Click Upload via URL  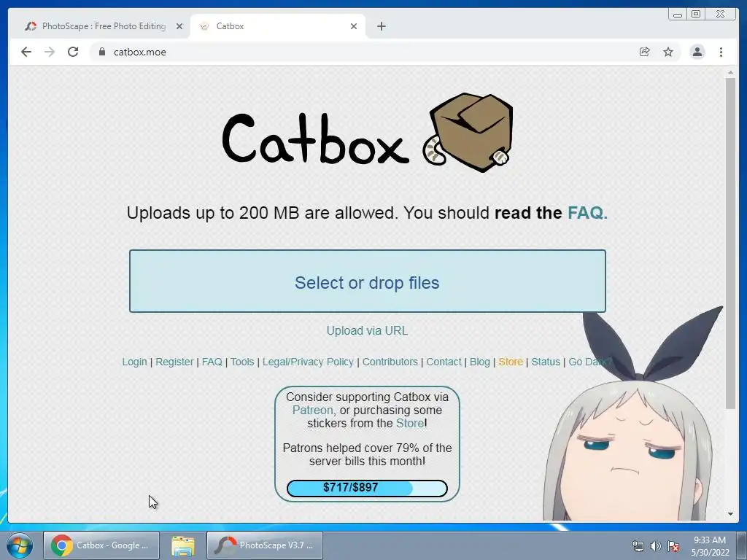368,330
